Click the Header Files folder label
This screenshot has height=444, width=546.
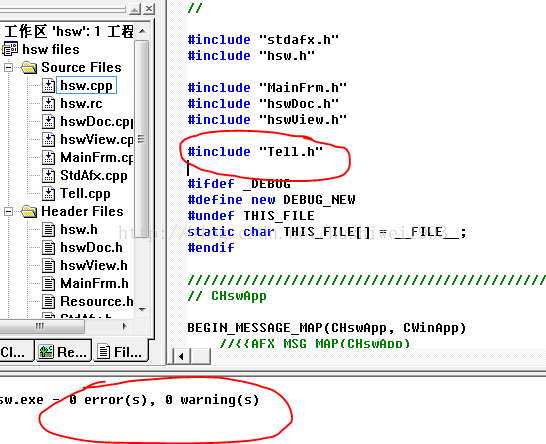tap(82, 211)
